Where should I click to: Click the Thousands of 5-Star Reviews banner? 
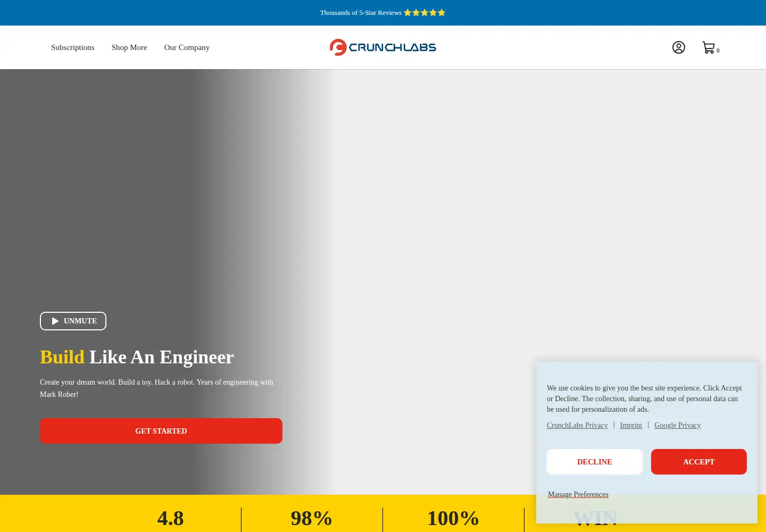383,13
